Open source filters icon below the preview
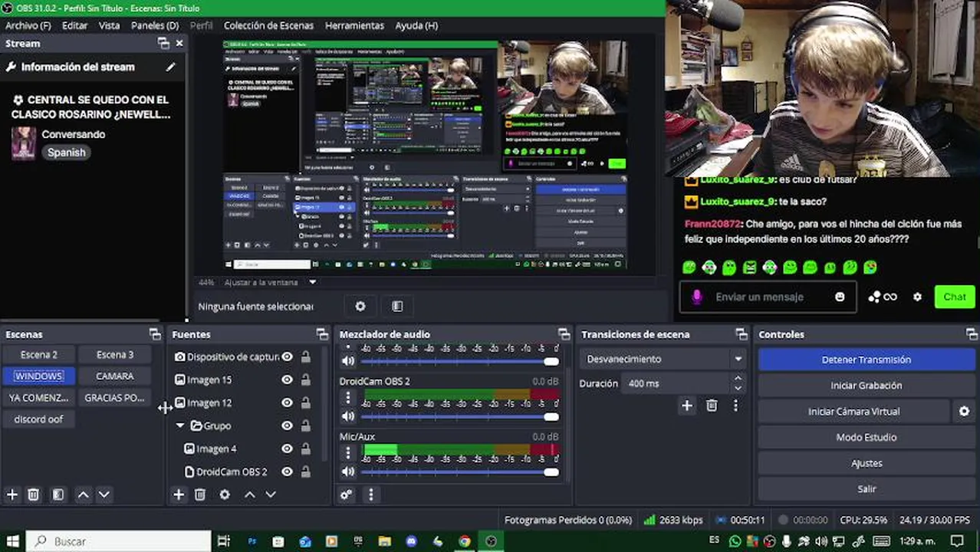 (x=397, y=306)
